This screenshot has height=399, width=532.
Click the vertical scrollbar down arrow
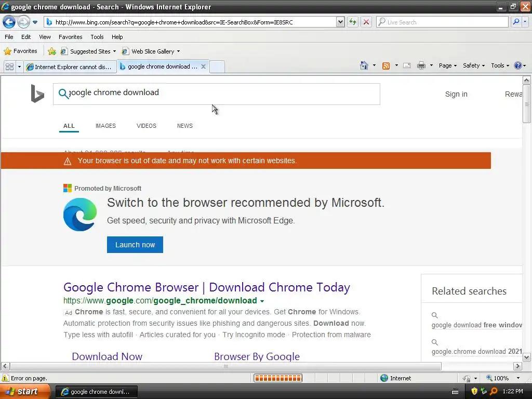(527, 357)
